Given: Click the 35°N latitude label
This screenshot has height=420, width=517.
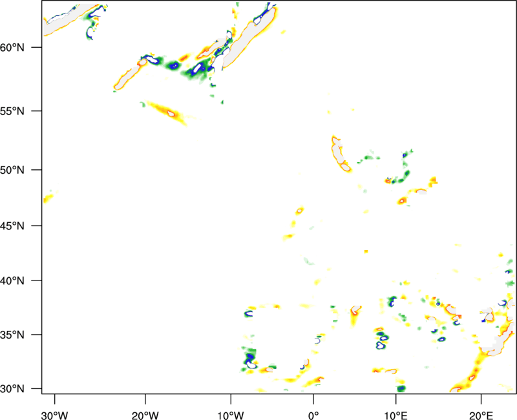Looking at the screenshot, I should point(12,335).
